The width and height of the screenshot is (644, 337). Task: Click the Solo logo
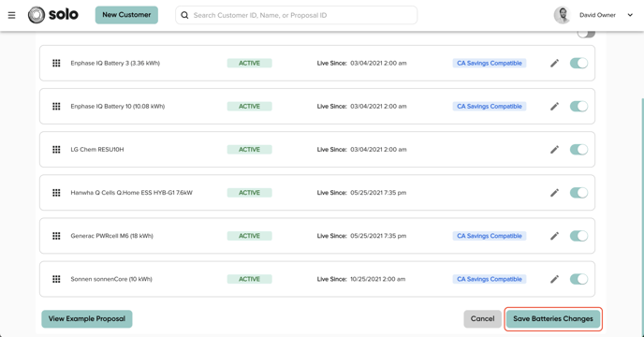pos(53,15)
